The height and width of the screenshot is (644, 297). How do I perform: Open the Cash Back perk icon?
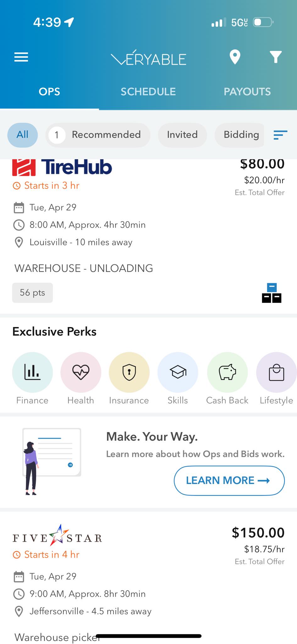[227, 372]
